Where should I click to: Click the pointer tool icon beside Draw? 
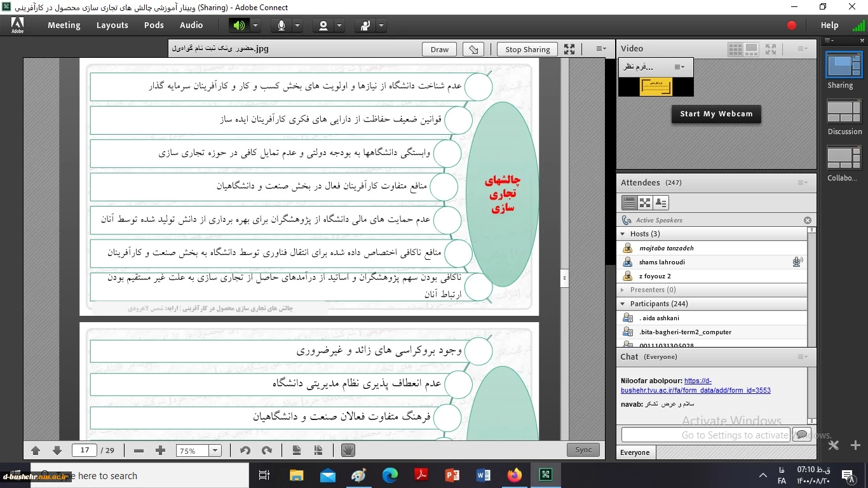click(x=473, y=49)
